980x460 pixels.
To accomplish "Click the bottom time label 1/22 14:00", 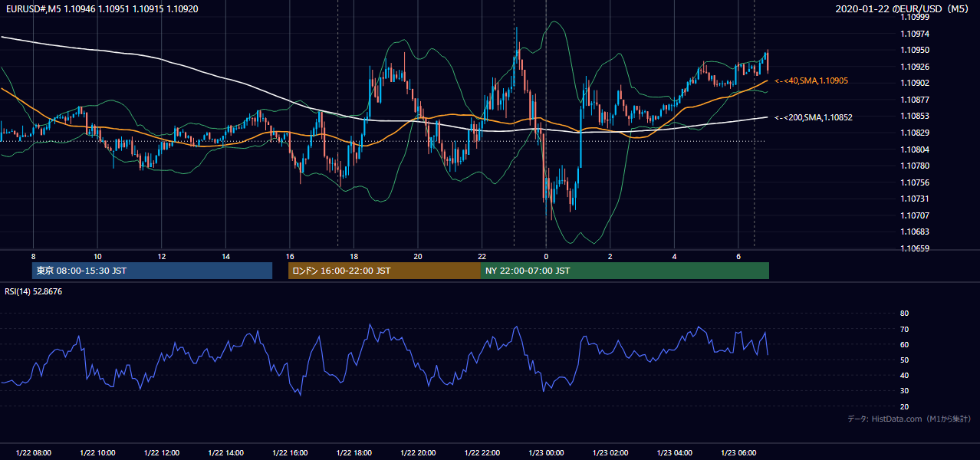I will (x=225, y=453).
